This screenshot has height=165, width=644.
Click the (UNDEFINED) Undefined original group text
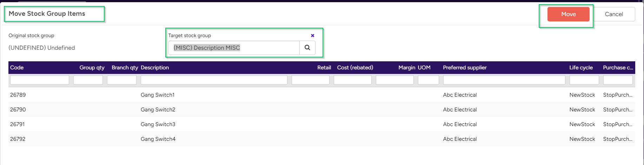click(42, 48)
